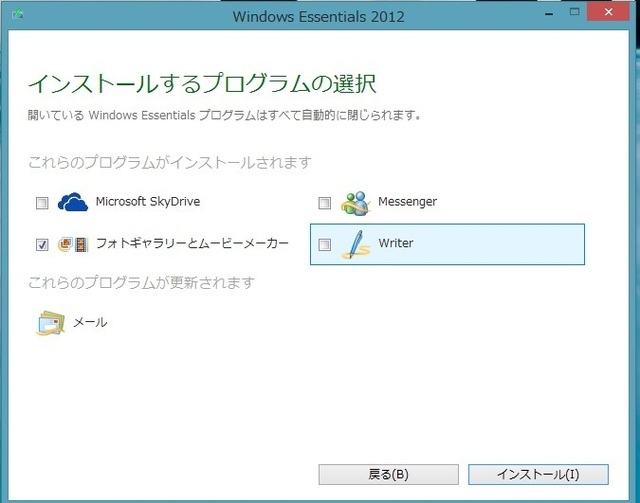Select the Writer label text

click(396, 243)
